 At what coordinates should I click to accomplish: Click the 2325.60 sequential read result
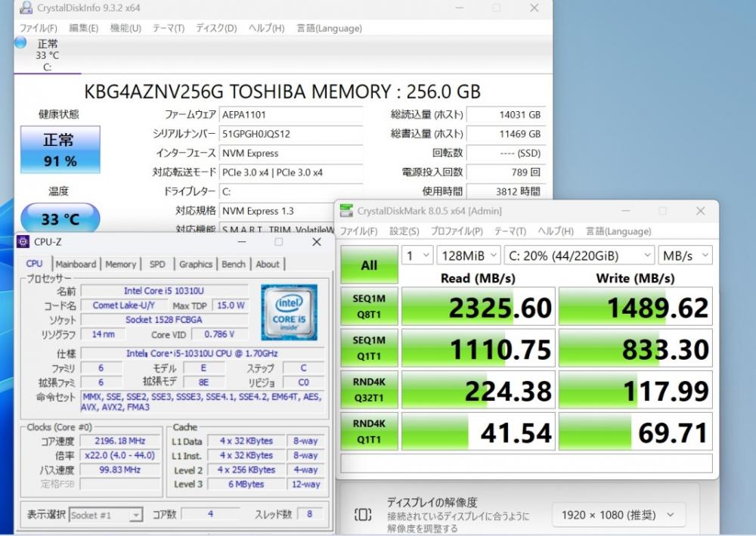point(479,307)
